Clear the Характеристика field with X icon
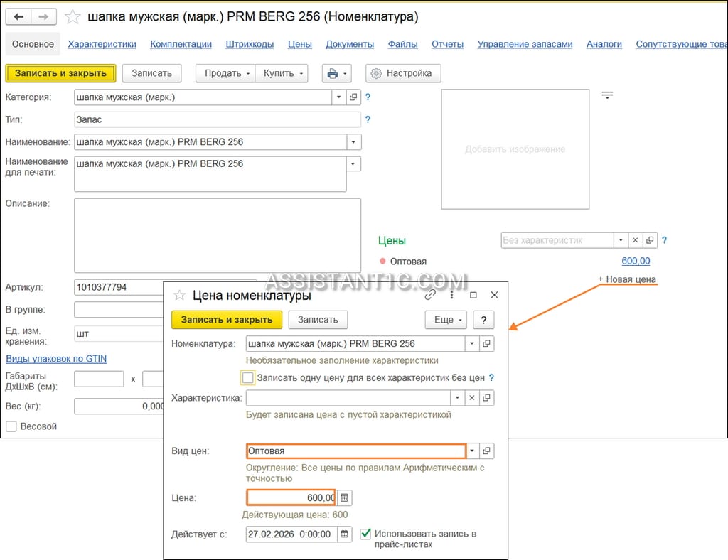The width and height of the screenshot is (728, 560). click(472, 397)
